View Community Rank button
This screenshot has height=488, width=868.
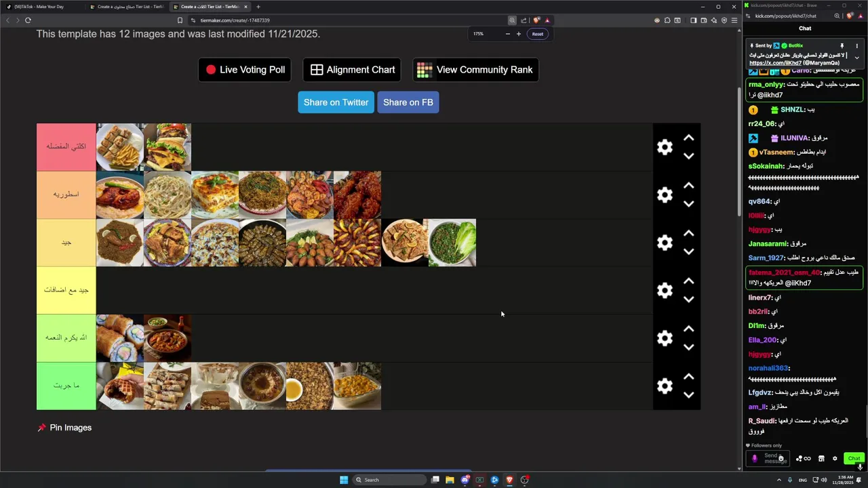(475, 70)
